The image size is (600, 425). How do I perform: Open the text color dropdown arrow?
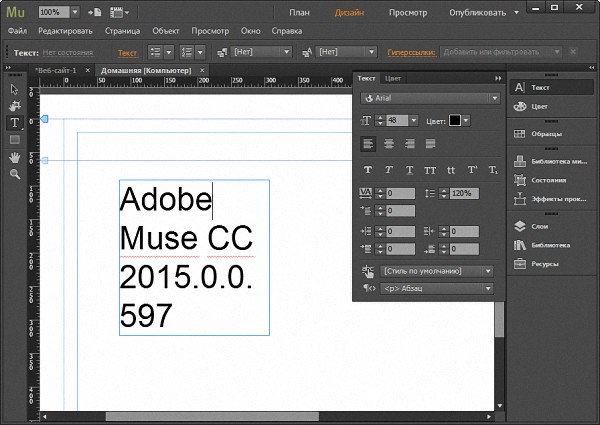click(466, 121)
